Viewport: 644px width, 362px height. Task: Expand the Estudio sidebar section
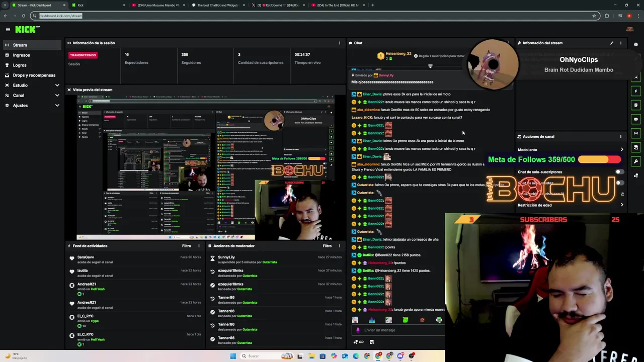pyautogui.click(x=57, y=85)
